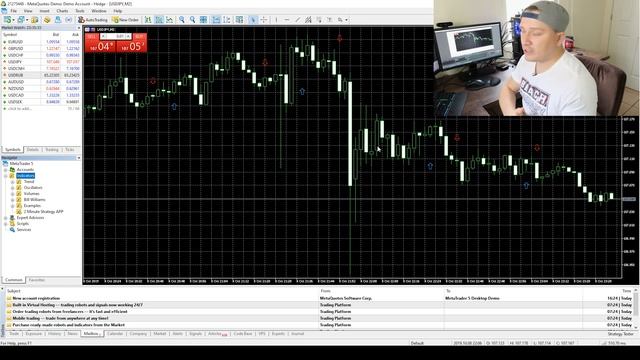Select Services item in Navigator
Viewport: 640px width, 360px height.
[24, 229]
